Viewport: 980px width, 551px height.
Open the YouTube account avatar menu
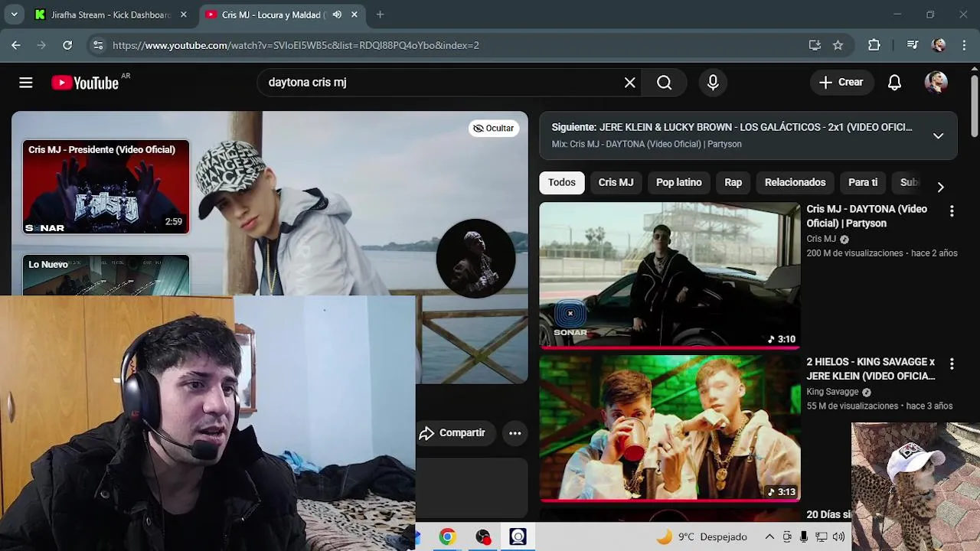(x=936, y=83)
